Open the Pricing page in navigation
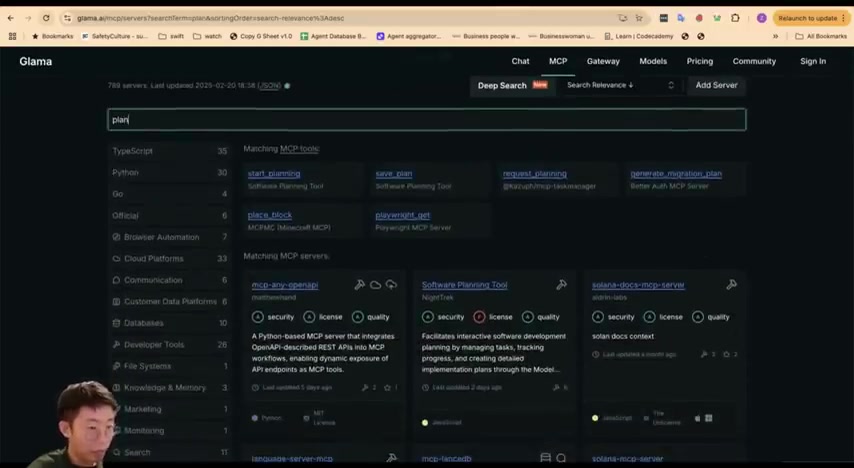This screenshot has height=468, width=854. (699, 61)
